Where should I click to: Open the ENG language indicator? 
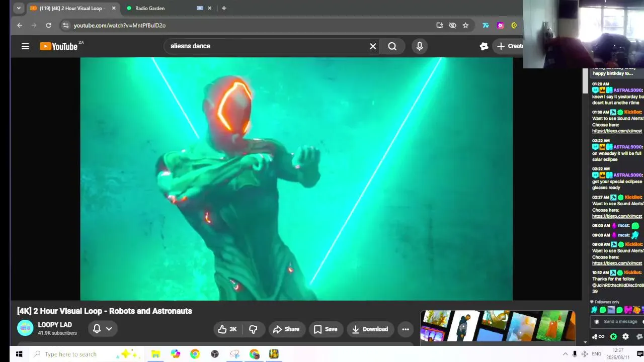coord(596,354)
